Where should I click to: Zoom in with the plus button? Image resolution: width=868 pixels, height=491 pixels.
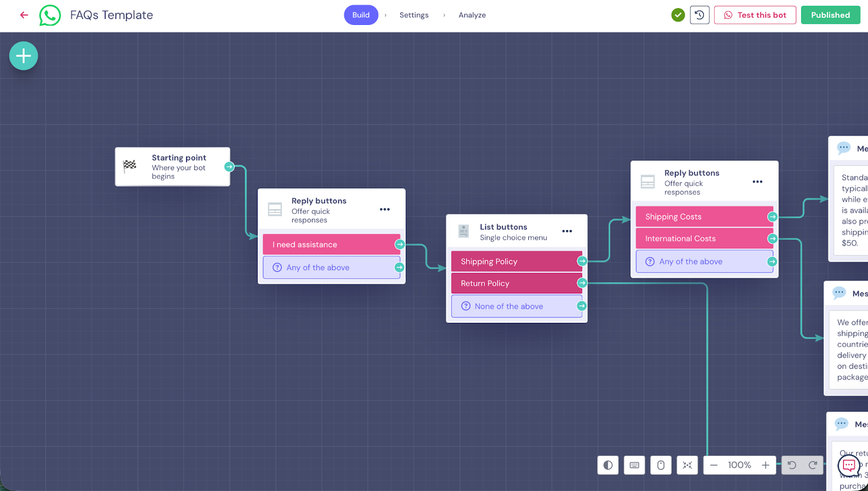[765, 465]
